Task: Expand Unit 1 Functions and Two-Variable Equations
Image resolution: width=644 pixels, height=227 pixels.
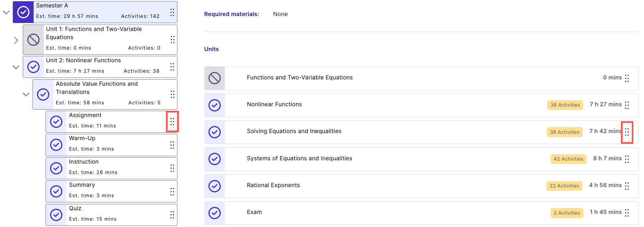Action: click(x=16, y=40)
